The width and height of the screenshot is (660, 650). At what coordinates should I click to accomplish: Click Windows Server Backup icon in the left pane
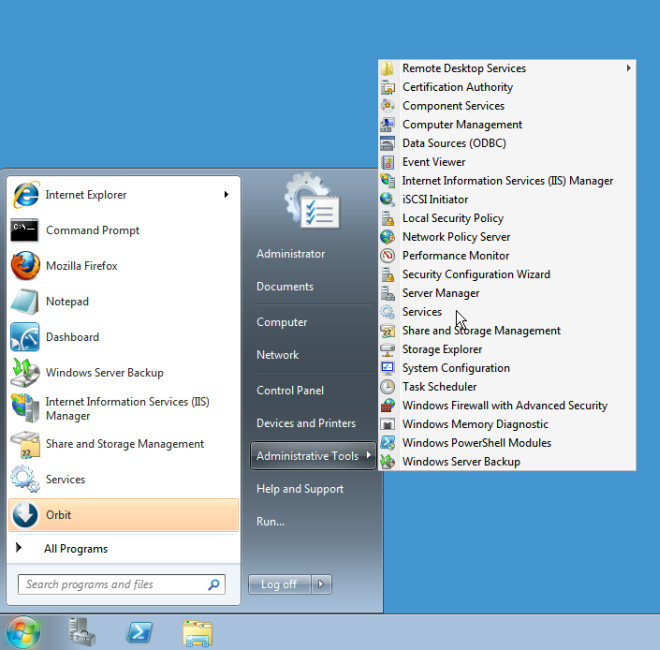(x=25, y=373)
